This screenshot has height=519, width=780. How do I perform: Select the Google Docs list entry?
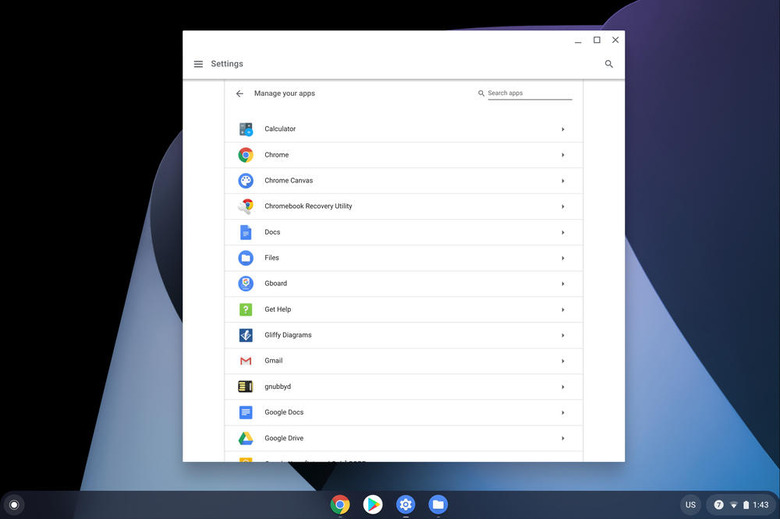click(284, 412)
